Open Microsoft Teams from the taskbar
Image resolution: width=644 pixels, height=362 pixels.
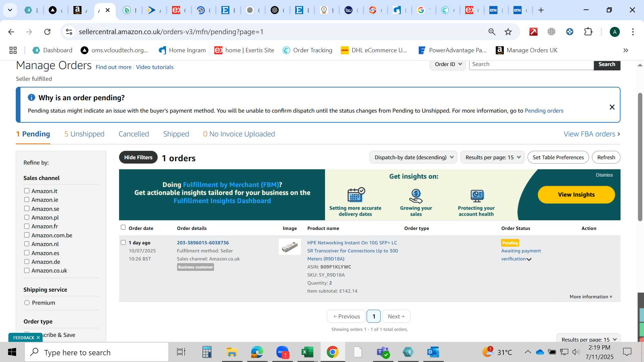coord(383,352)
